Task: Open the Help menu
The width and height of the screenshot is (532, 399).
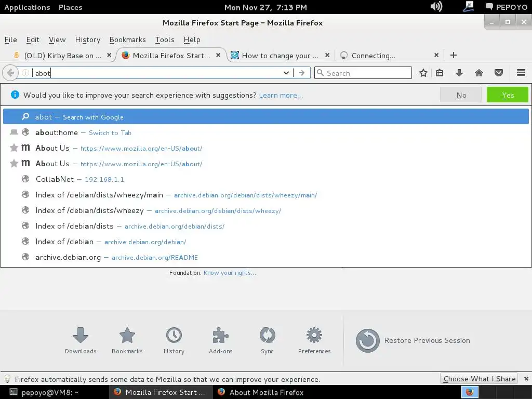Action: 192,39
